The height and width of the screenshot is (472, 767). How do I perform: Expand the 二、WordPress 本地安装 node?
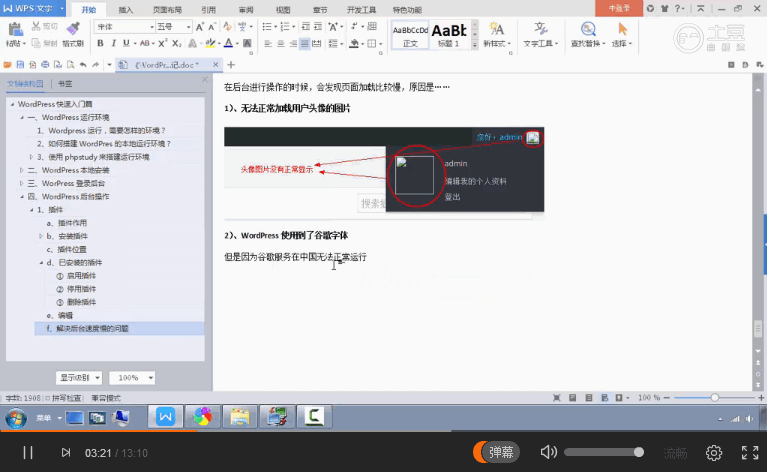tap(22, 170)
